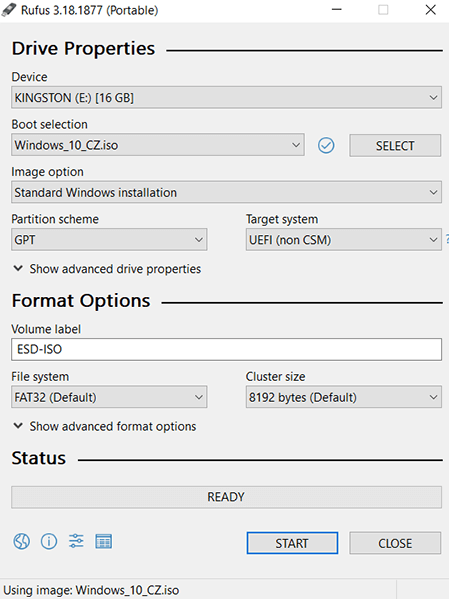Click the 'Cluster size' label
Image resolution: width=449 pixels, height=599 pixels.
tap(276, 377)
